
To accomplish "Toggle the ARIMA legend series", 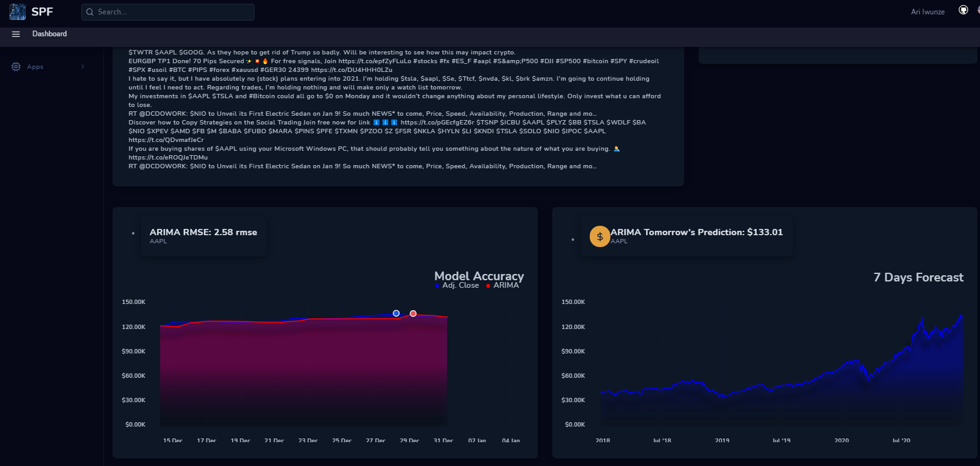I will click(x=502, y=285).
